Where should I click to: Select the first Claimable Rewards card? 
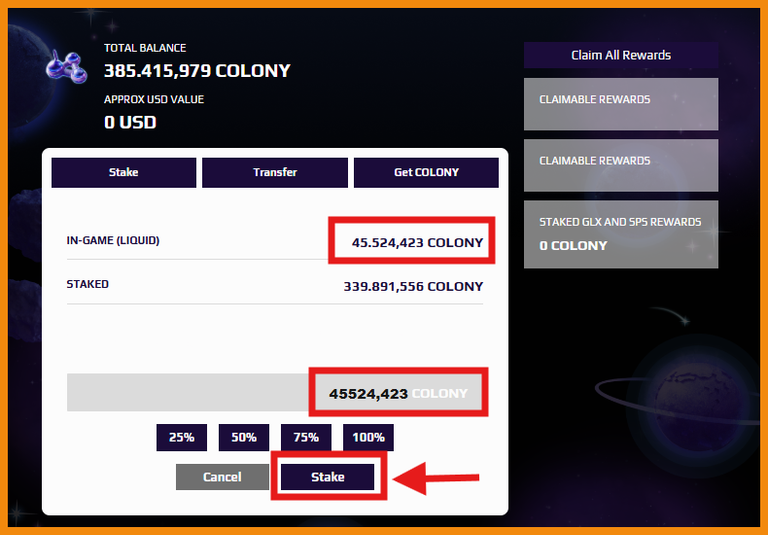[621, 104]
